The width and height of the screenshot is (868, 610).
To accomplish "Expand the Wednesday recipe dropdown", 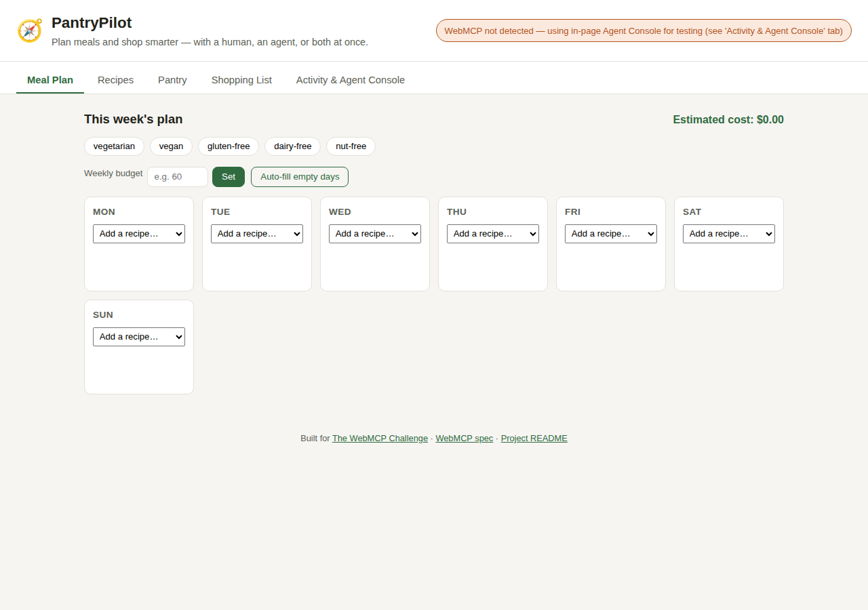I will point(375,234).
